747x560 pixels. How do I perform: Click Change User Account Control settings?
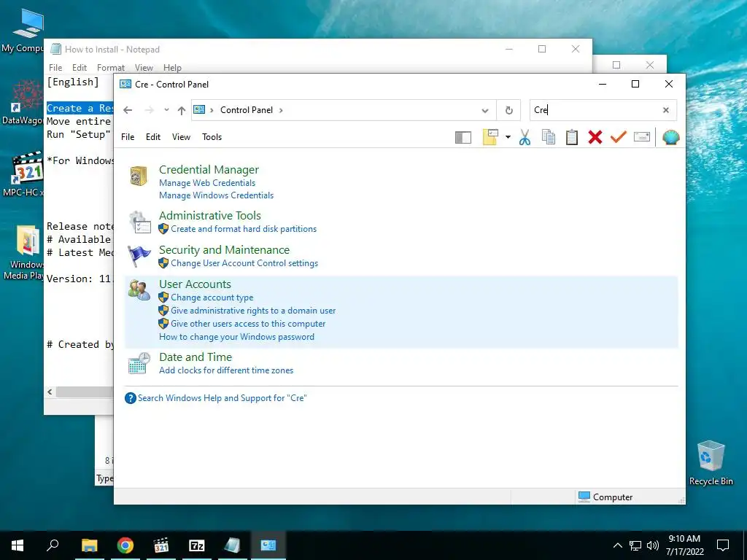[x=244, y=263]
